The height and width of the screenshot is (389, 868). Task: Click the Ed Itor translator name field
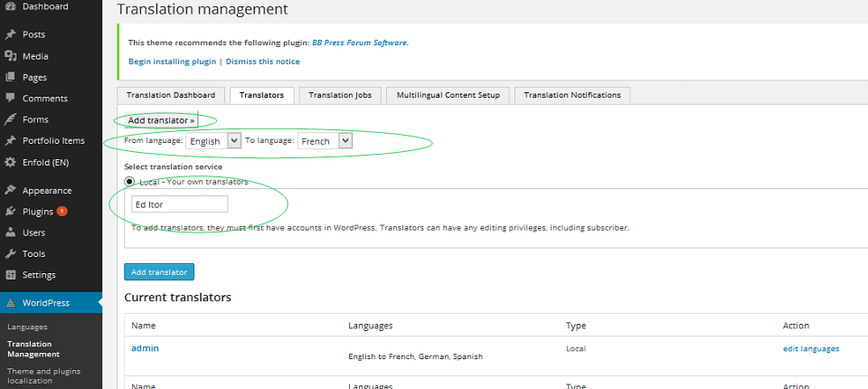pyautogui.click(x=179, y=204)
